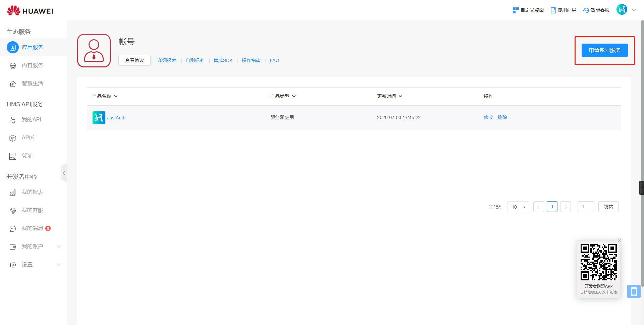Click the blue mobile phone floating icon
The image size is (644, 325).
click(634, 291)
